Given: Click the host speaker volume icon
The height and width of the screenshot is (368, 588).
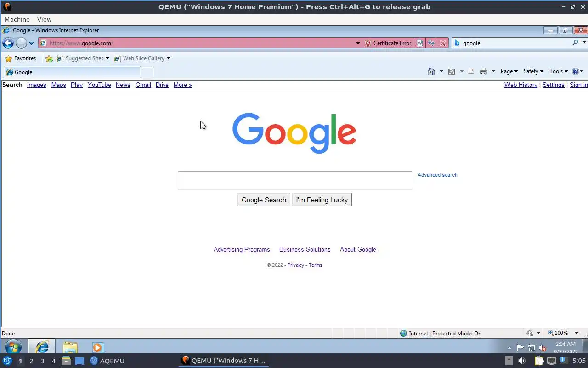Looking at the screenshot, I should point(521,361).
